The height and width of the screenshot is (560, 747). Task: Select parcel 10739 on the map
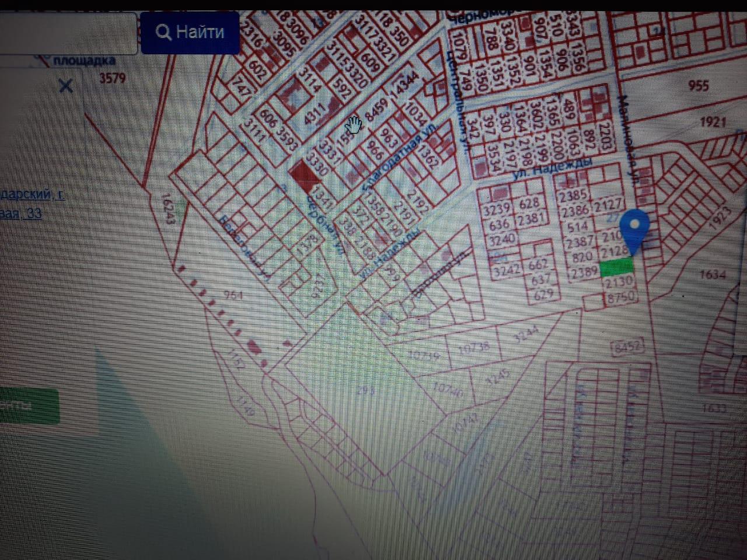click(x=425, y=355)
